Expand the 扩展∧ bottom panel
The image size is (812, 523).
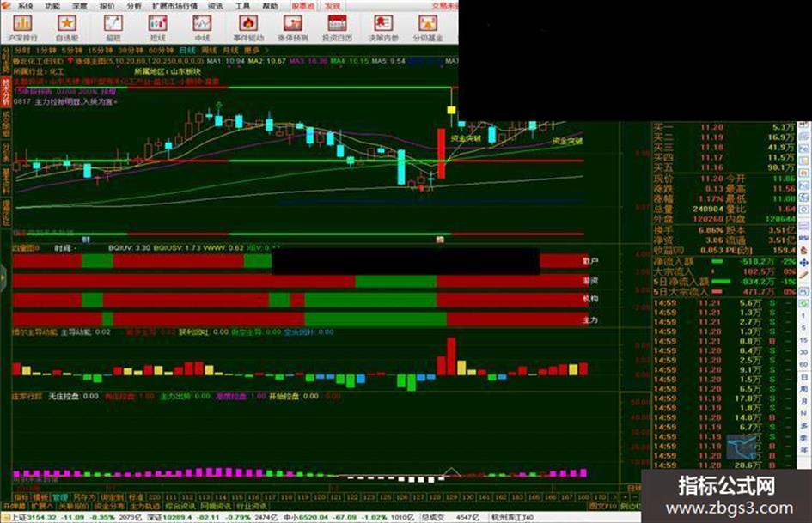coord(42,506)
